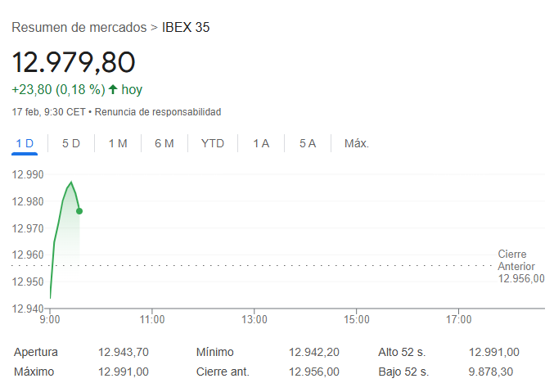Viewport: 554px width, 392px height.
Task: Switch to the Máx. range tab
Action: pyautogui.click(x=357, y=143)
